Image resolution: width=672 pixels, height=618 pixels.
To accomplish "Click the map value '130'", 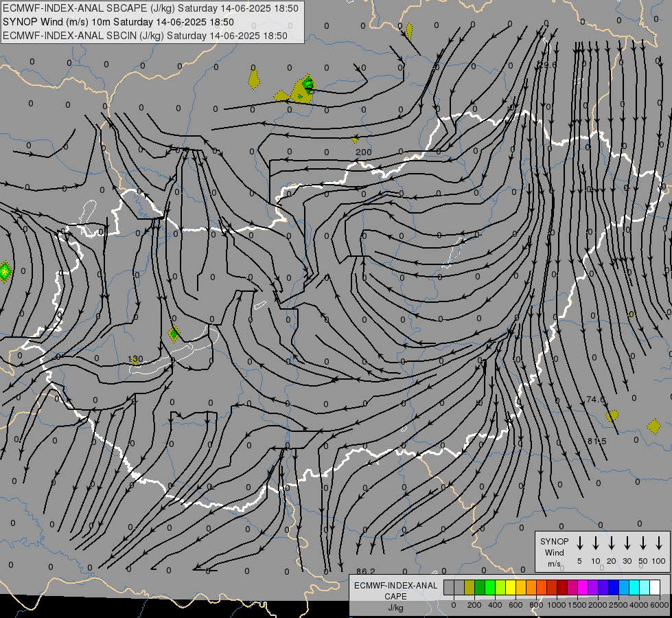I will tap(135, 359).
